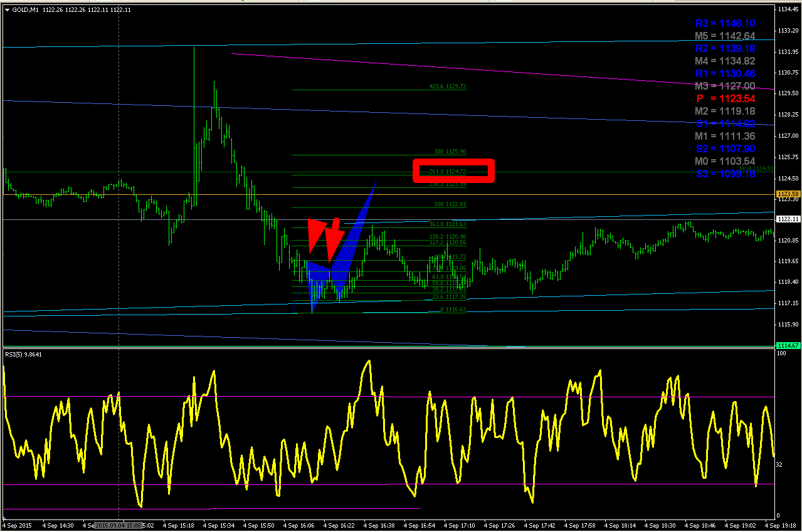This screenshot has width=802, height=532.
Task: Click the GOLD,M1 symbol label
Action: (26, 9)
